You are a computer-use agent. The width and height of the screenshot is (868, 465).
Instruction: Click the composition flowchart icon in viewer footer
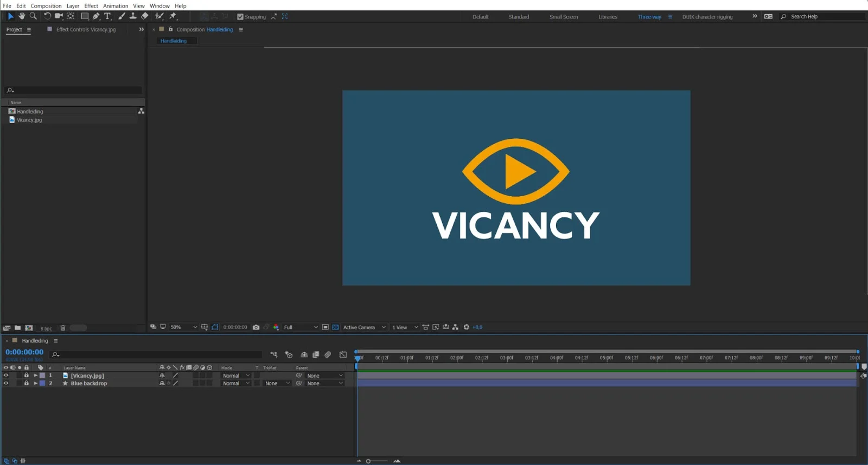pos(455,327)
